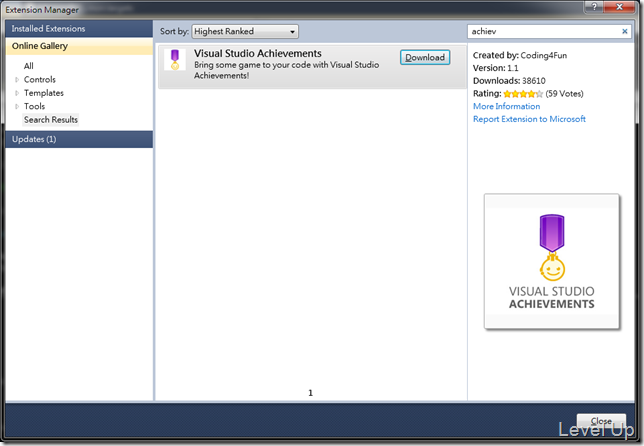Select the Tools category
This screenshot has height=446, width=644.
(x=34, y=106)
